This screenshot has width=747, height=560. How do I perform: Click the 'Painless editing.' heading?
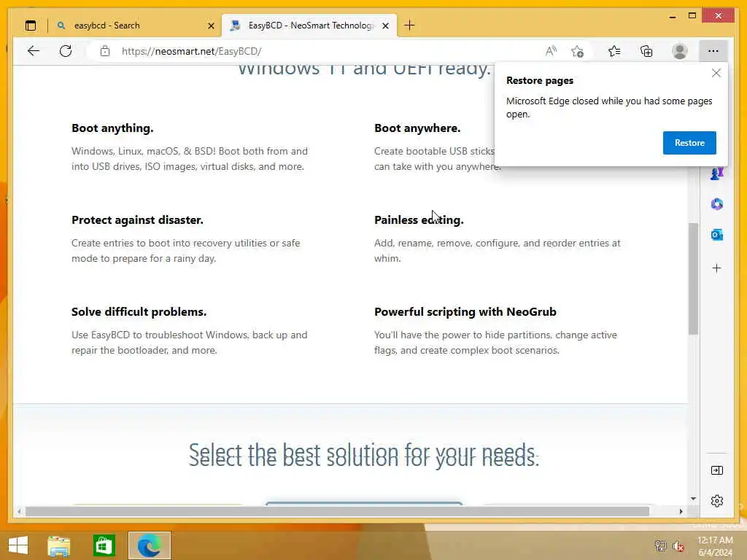coord(419,220)
